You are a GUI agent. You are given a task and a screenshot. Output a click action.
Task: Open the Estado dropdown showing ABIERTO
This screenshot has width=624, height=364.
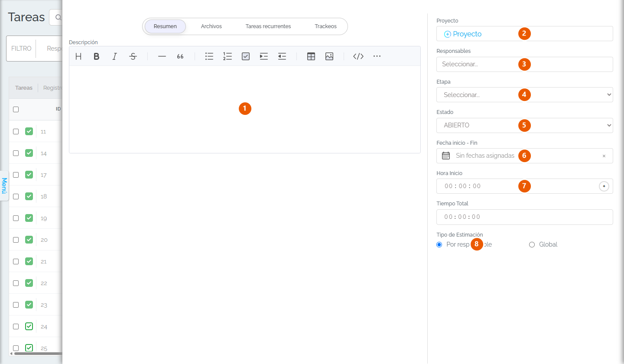pyautogui.click(x=525, y=125)
